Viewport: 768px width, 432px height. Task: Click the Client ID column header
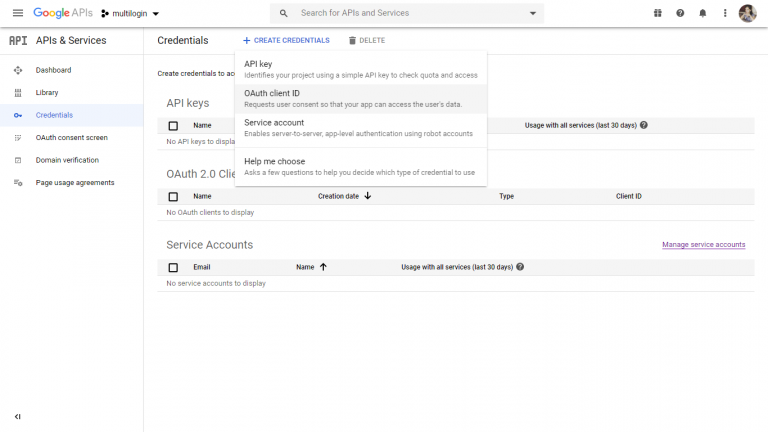point(629,196)
